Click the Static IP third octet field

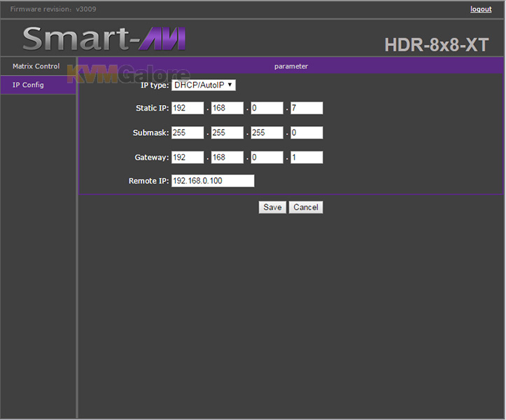pos(267,108)
